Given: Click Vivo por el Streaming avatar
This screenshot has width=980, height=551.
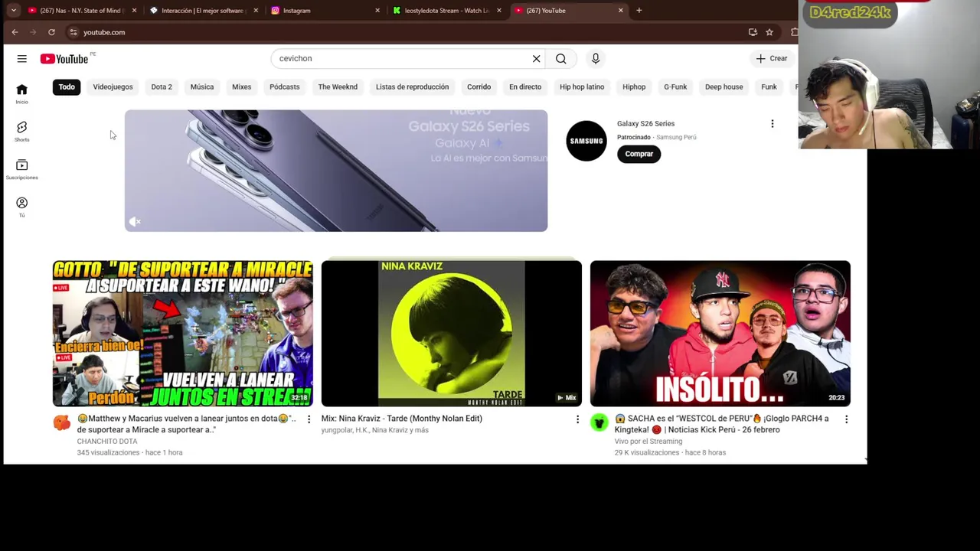Looking at the screenshot, I should 599,422.
